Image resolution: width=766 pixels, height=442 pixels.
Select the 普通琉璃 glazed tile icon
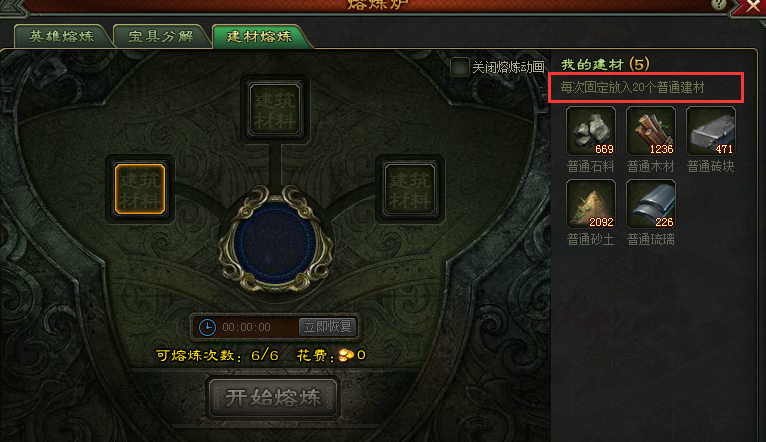tap(651, 204)
